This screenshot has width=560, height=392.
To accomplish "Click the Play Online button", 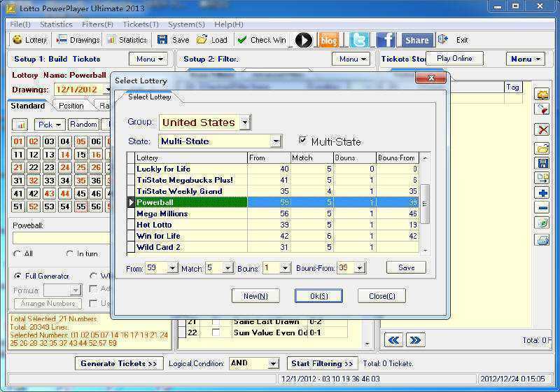I will [x=454, y=58].
